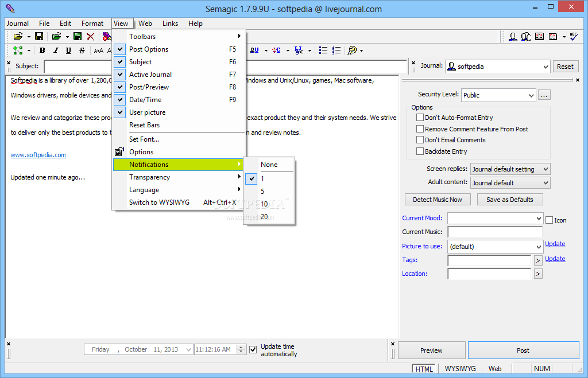Toggle Active Journal bar in View menu
Screen dimensions: 588x378
click(x=179, y=75)
